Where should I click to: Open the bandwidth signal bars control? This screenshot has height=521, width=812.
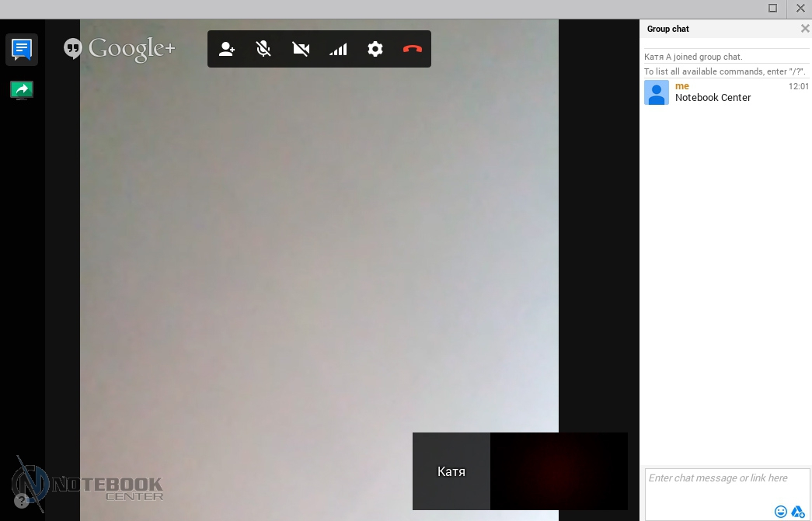point(338,50)
